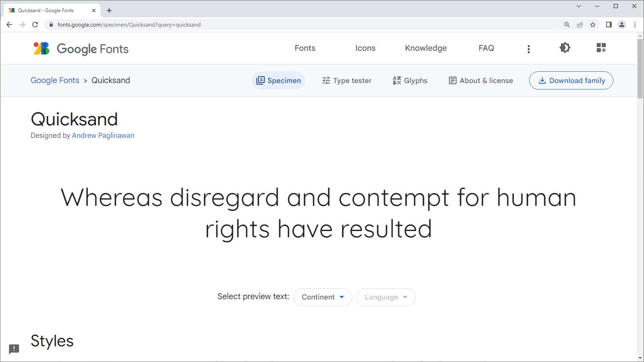Share this page via the share icon
644x362 pixels.
coord(580,25)
